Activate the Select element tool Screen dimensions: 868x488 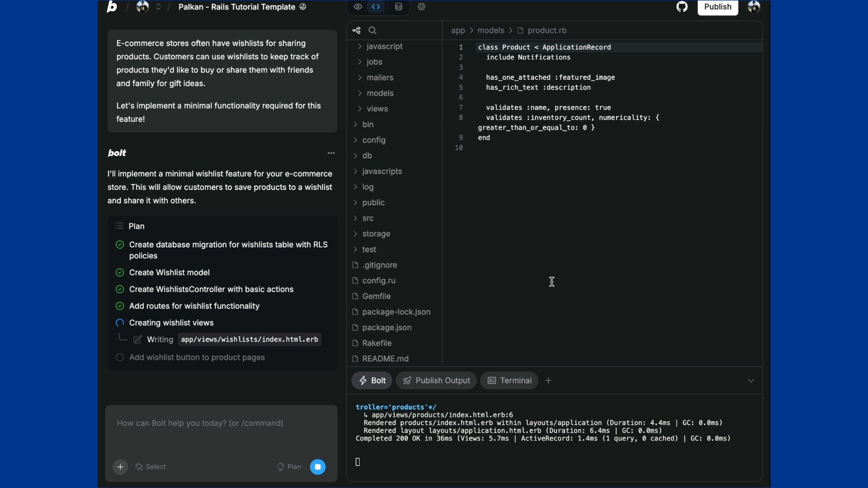coord(151,467)
